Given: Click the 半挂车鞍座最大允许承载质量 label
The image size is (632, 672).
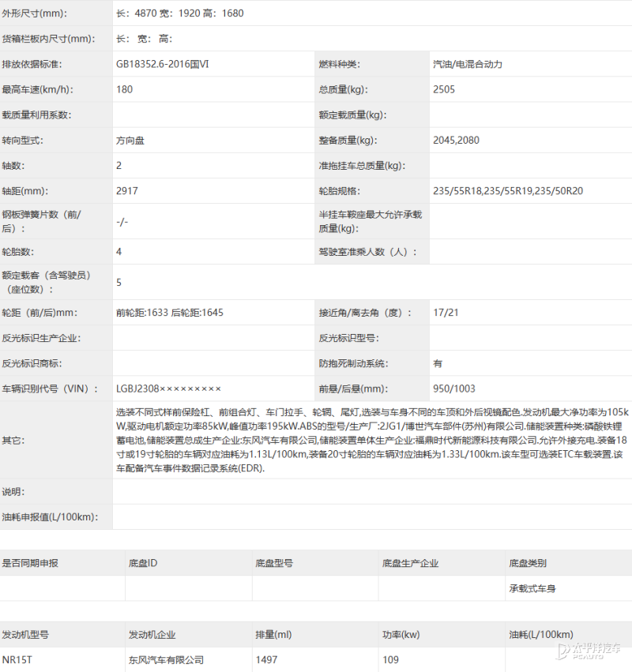Looking at the screenshot, I should pos(371,221).
